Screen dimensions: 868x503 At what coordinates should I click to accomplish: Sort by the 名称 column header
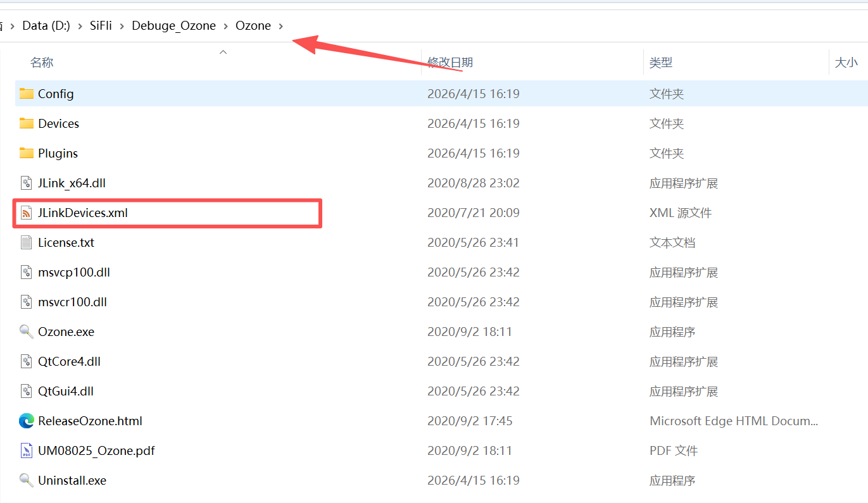coord(42,62)
